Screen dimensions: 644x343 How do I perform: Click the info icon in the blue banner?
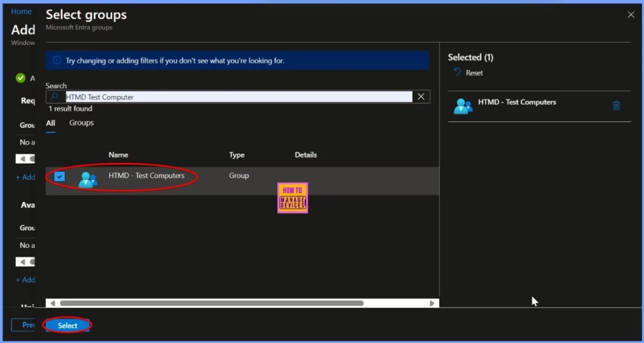[x=57, y=61]
